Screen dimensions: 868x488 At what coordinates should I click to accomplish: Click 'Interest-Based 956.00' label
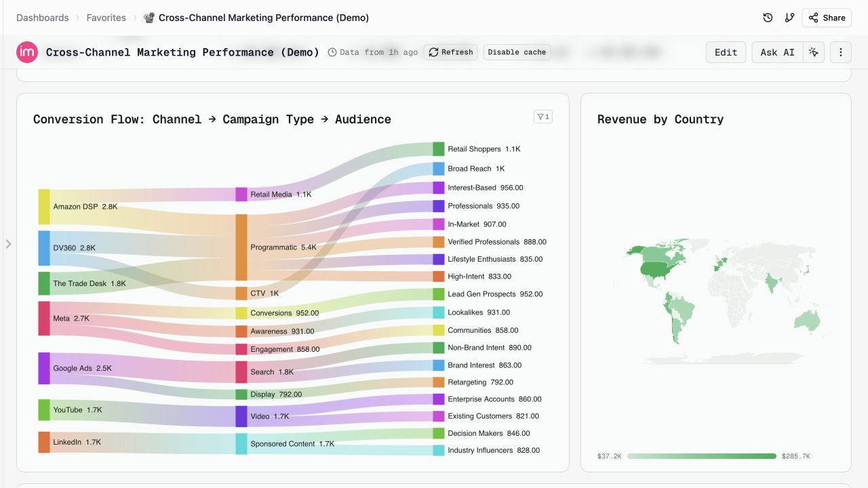click(485, 188)
